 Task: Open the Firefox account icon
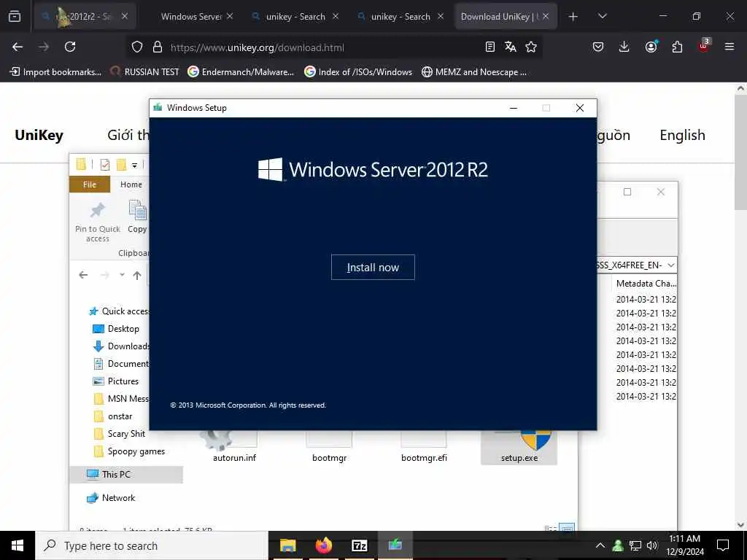pos(651,47)
